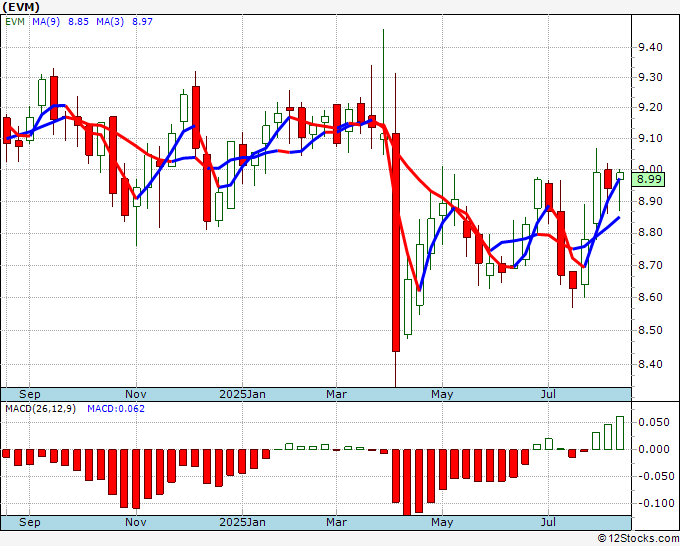Image resolution: width=680 pixels, height=546 pixels.
Task: Click Jul on the price chart time axis
Action: point(549,394)
